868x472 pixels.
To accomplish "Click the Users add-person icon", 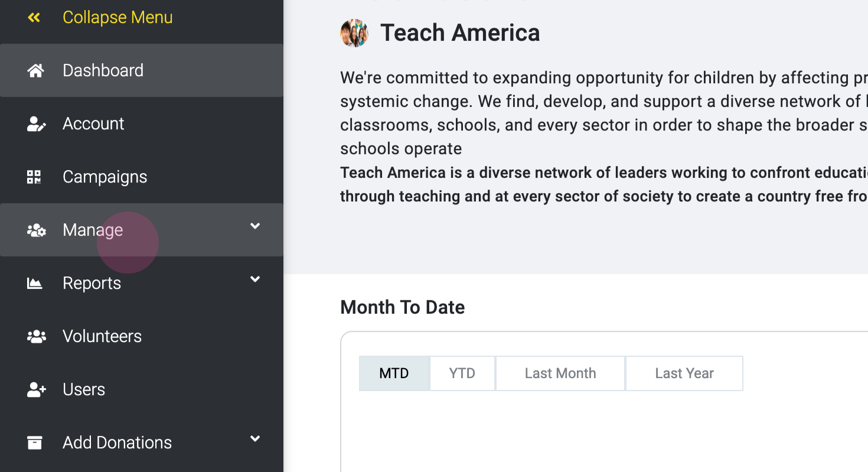I will [36, 390].
